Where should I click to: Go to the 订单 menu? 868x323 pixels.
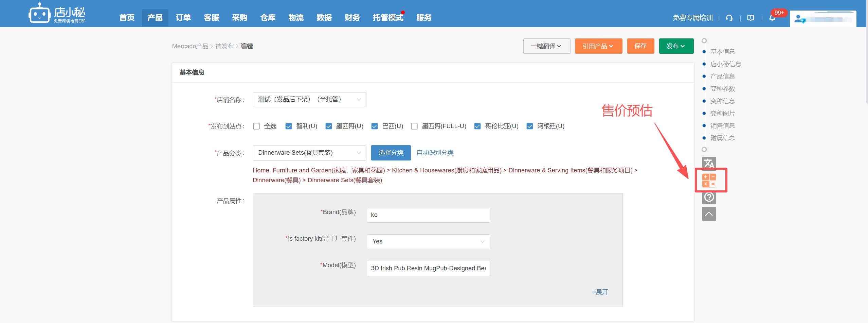click(x=183, y=18)
